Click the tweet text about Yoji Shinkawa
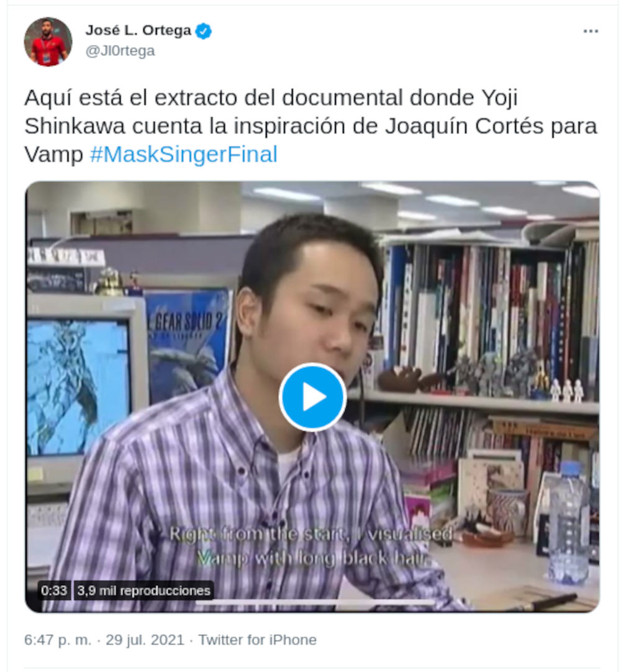 coord(310,125)
